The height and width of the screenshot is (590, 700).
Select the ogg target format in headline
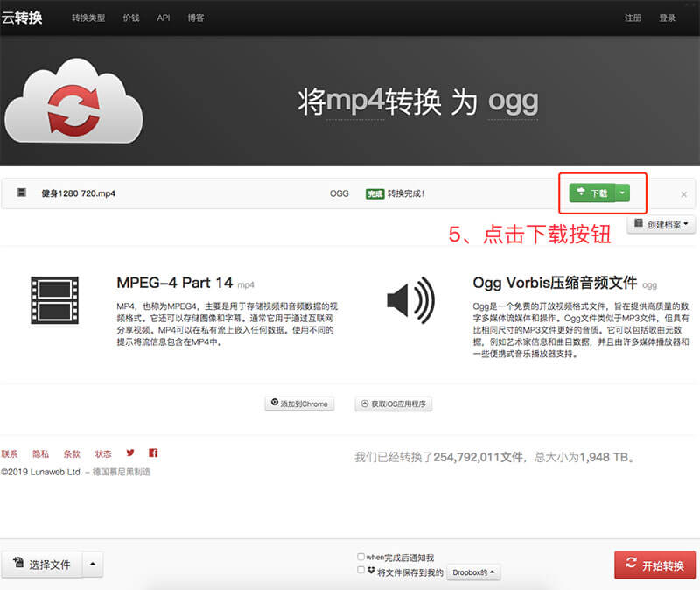tap(513, 102)
